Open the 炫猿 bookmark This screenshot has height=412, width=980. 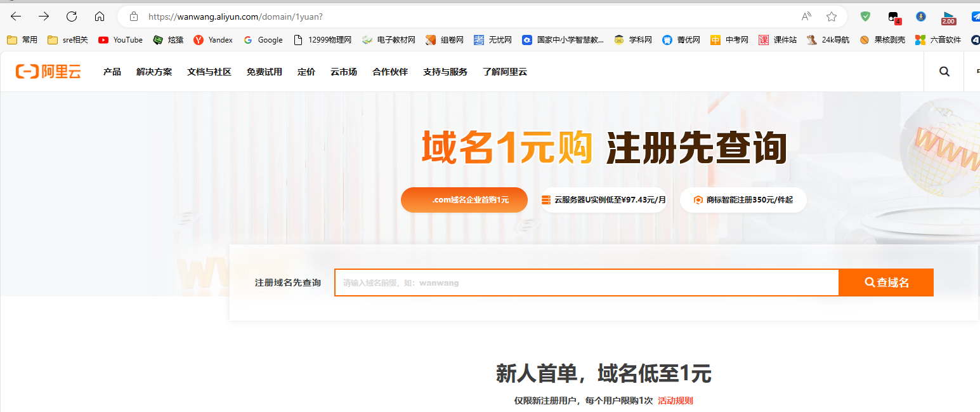coord(168,39)
